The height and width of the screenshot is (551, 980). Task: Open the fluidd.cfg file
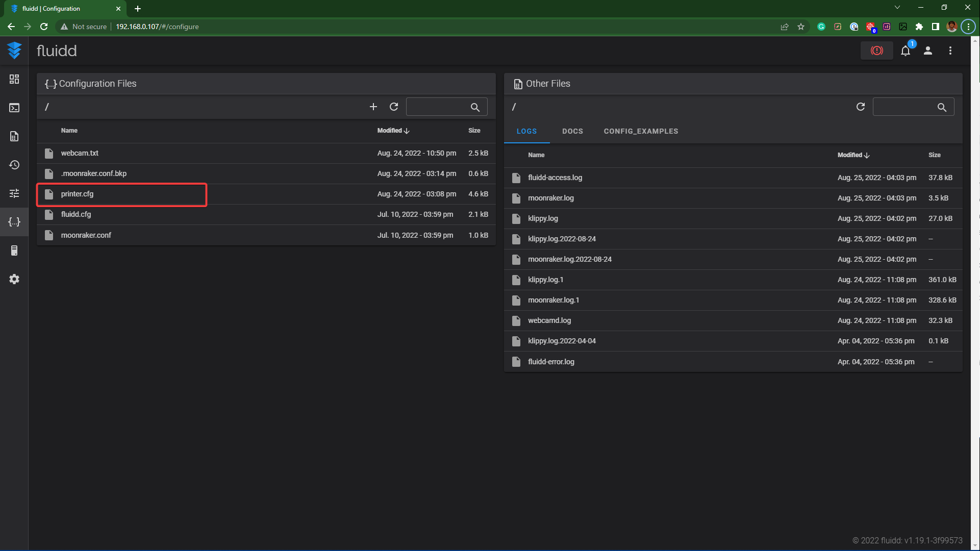coord(266,214)
